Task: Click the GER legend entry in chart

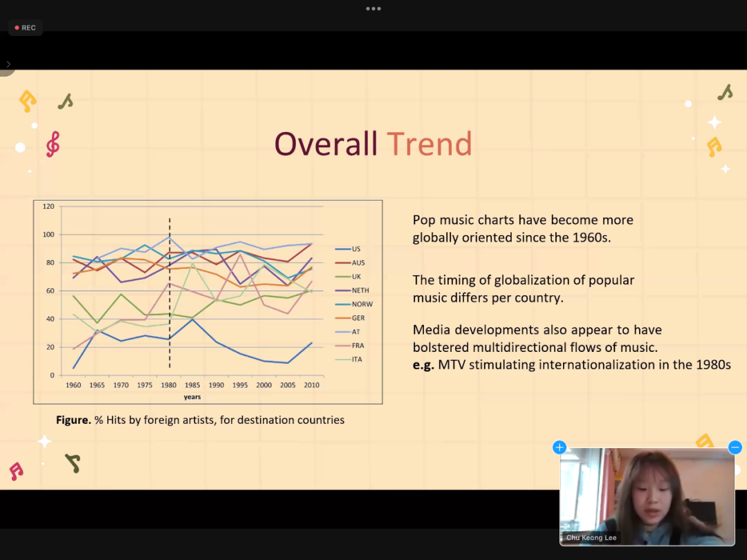Action: pyautogui.click(x=350, y=318)
